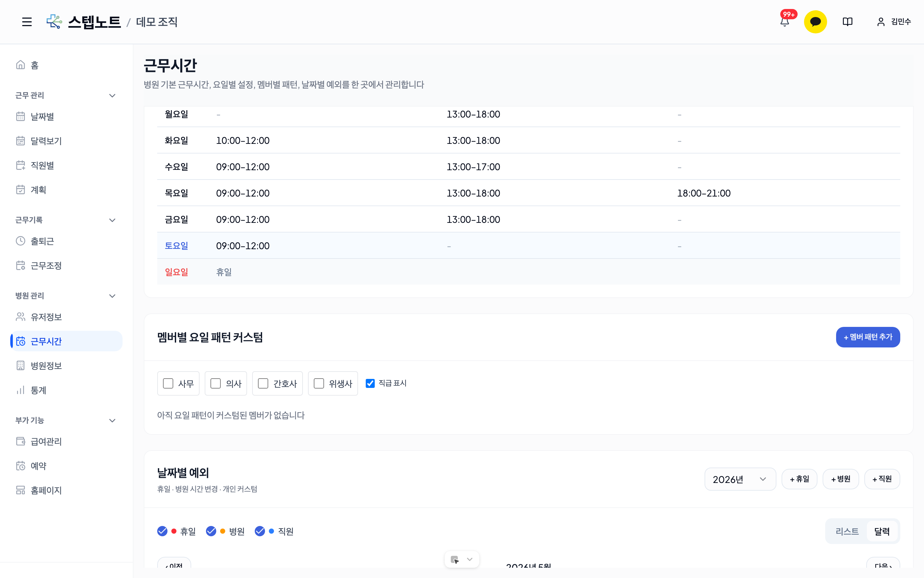Image resolution: width=924 pixels, height=578 pixels.
Task: Toggle the 의사 checkbox
Action: tap(216, 383)
